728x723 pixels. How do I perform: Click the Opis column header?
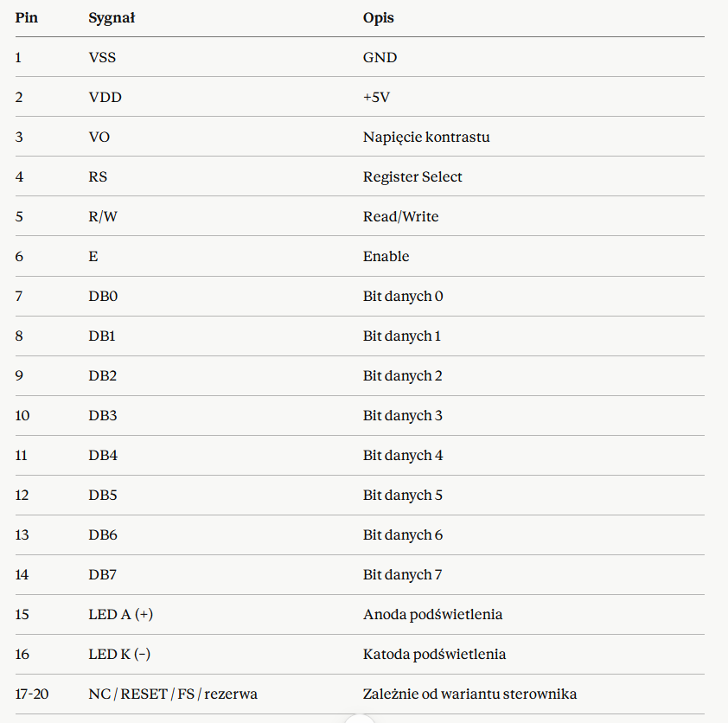click(379, 18)
